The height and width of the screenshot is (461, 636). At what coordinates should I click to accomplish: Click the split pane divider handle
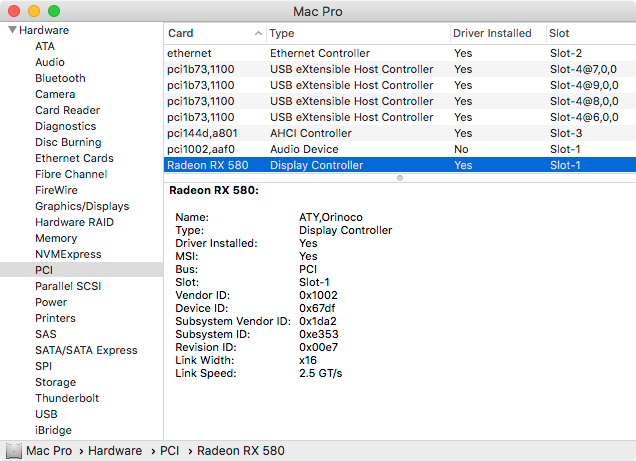tap(400, 178)
